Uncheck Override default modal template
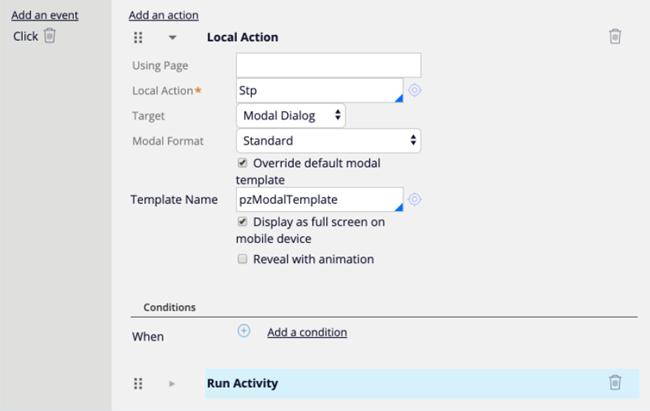The width and height of the screenshot is (650, 411). (242, 162)
